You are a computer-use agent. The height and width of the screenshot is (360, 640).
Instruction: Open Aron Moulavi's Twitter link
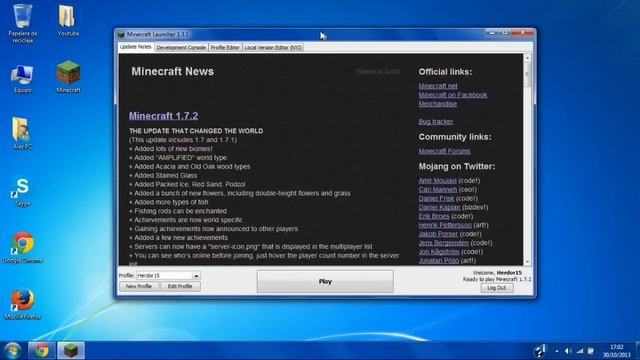[438, 180]
